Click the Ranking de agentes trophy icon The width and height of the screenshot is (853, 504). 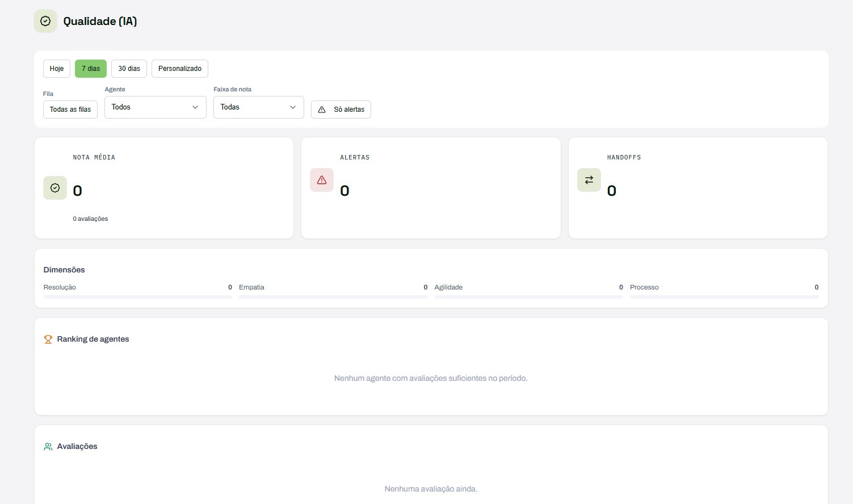tap(48, 339)
